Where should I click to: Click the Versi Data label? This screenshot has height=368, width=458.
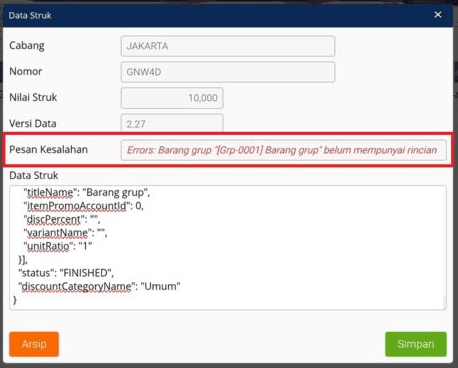pyautogui.click(x=33, y=123)
